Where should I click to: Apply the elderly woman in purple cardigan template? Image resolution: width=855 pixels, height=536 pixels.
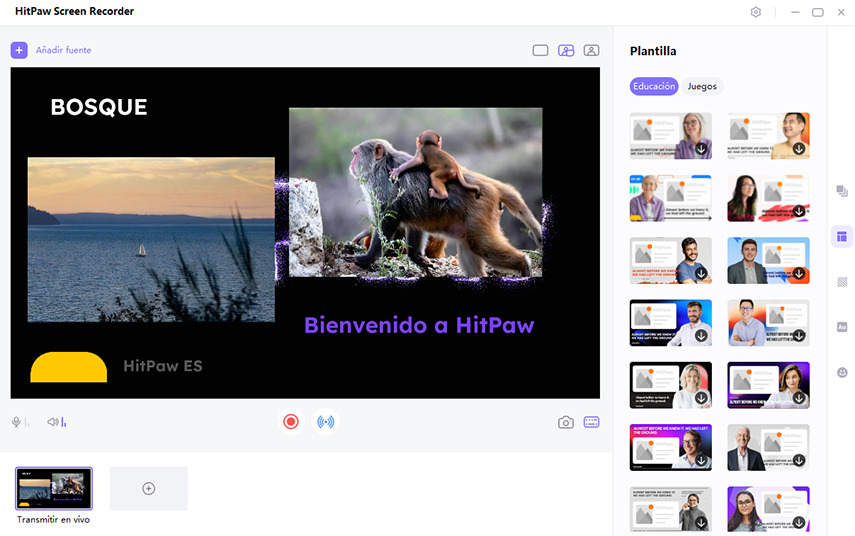[x=671, y=198]
